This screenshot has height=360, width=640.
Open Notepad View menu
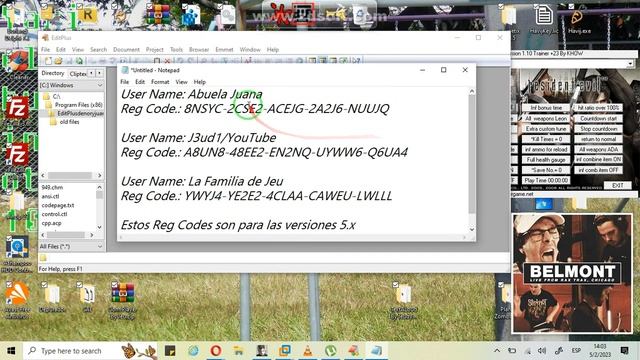coord(181,82)
